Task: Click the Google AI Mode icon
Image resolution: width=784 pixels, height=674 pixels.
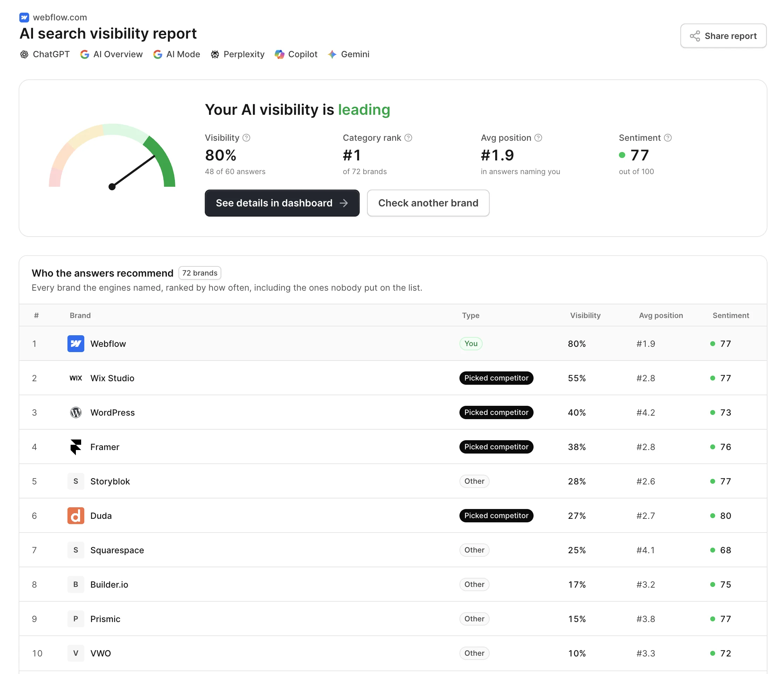Action: (x=158, y=54)
